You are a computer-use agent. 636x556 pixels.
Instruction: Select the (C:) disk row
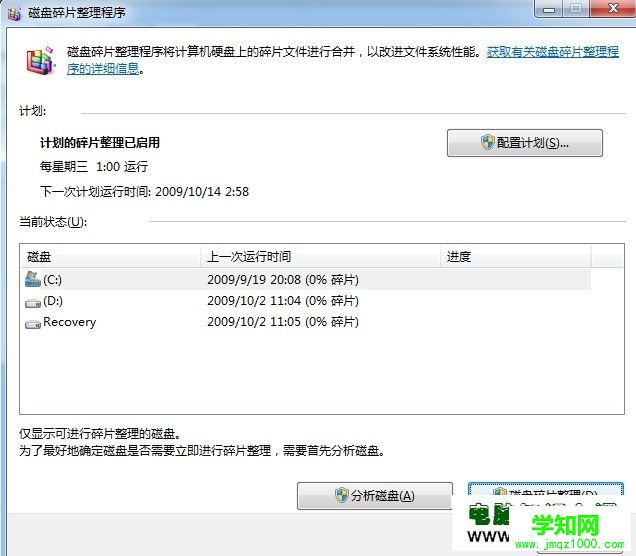point(305,279)
